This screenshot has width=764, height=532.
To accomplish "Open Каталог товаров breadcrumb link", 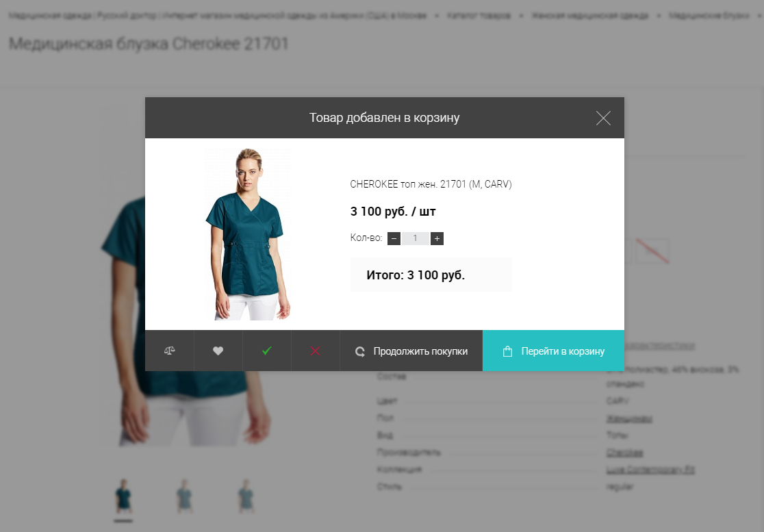I will [x=479, y=16].
